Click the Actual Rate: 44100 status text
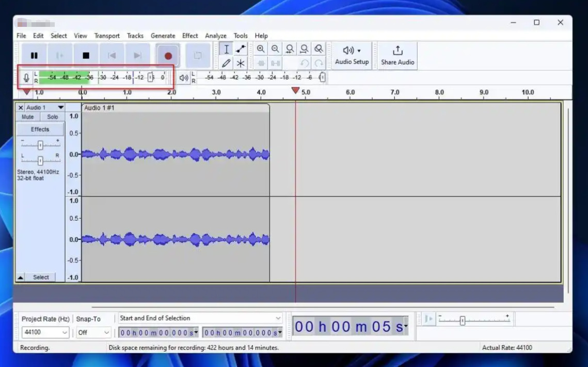Screen dimensions: 588x367 click(507, 348)
